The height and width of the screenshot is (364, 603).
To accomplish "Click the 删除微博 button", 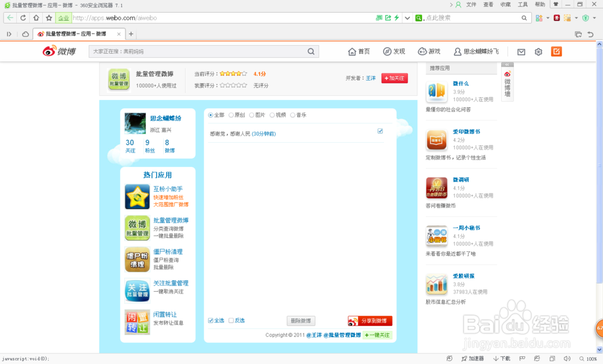I will click(301, 321).
